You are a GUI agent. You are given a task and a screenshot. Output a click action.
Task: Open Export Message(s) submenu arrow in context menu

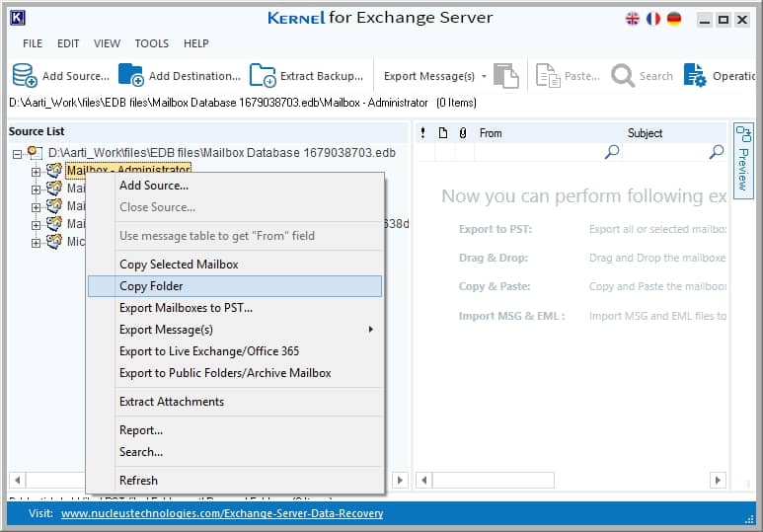point(371,330)
